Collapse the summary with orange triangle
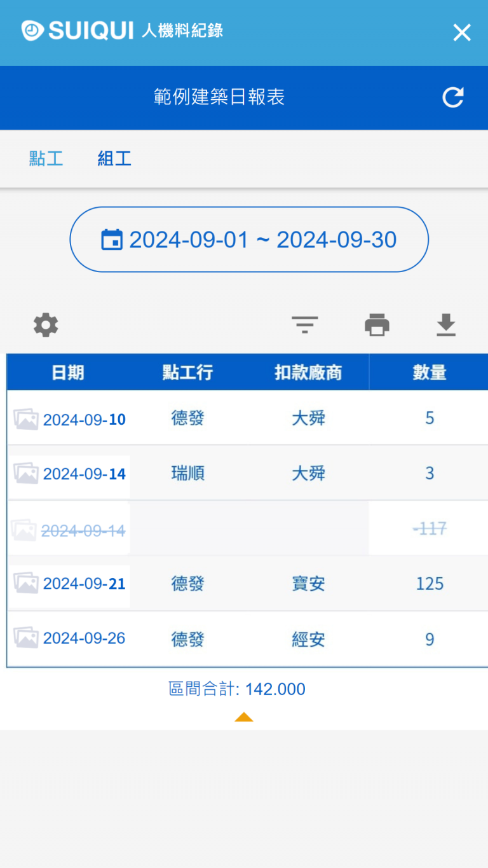The width and height of the screenshot is (488, 868). pyautogui.click(x=244, y=717)
